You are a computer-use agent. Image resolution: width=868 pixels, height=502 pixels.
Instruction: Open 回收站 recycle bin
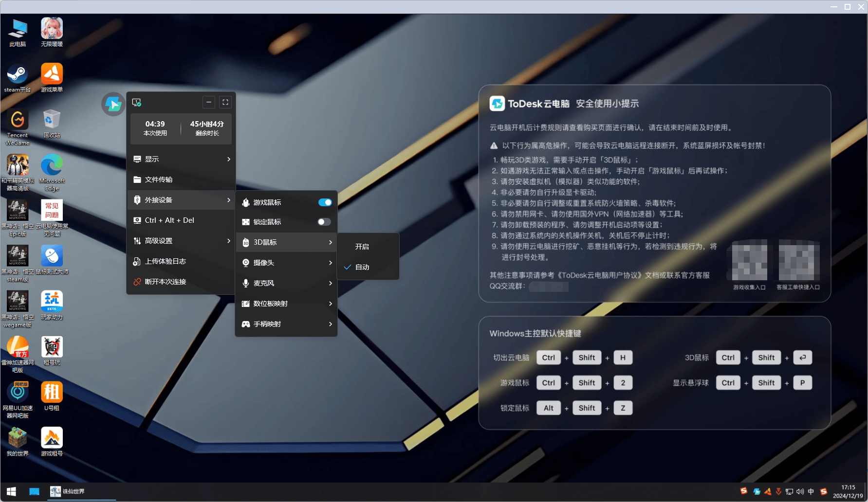click(x=52, y=124)
